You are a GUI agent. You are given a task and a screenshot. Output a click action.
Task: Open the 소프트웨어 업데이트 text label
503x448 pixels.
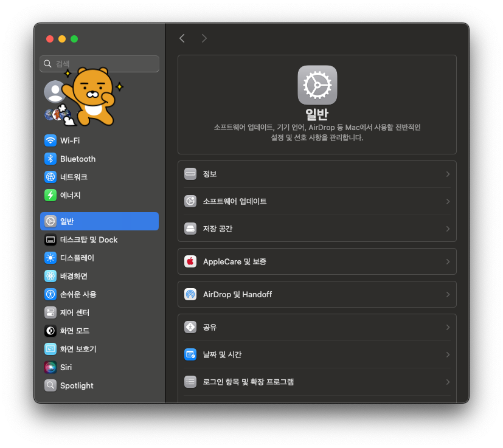[235, 201]
